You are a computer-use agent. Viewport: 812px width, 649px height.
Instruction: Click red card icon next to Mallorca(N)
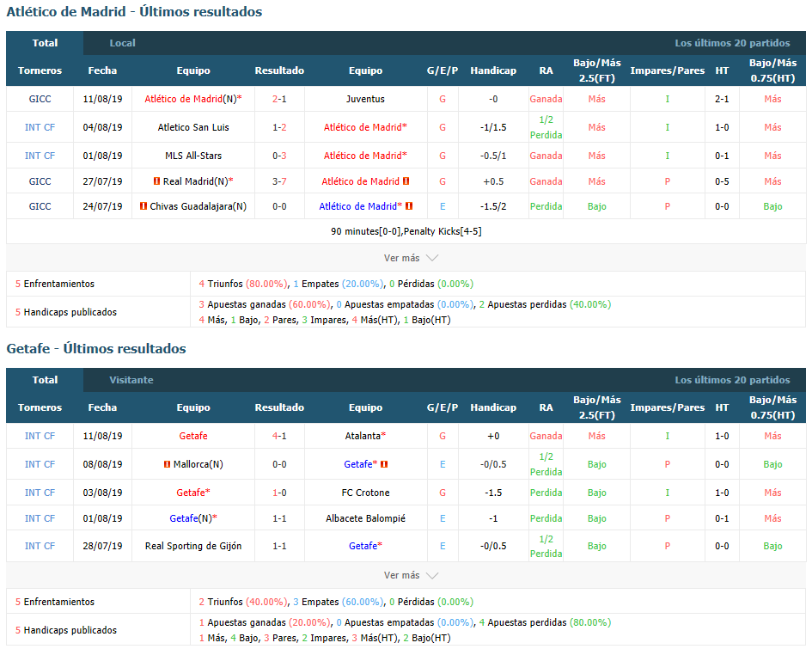pos(167,464)
